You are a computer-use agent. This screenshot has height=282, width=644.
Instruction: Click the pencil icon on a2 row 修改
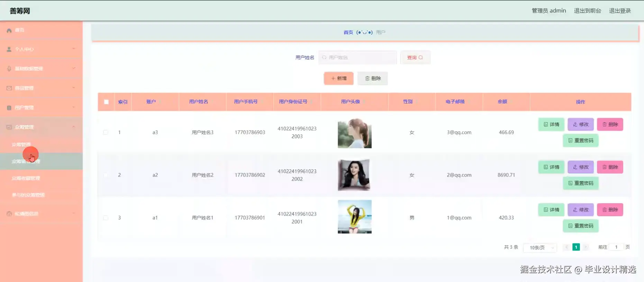[575, 167]
